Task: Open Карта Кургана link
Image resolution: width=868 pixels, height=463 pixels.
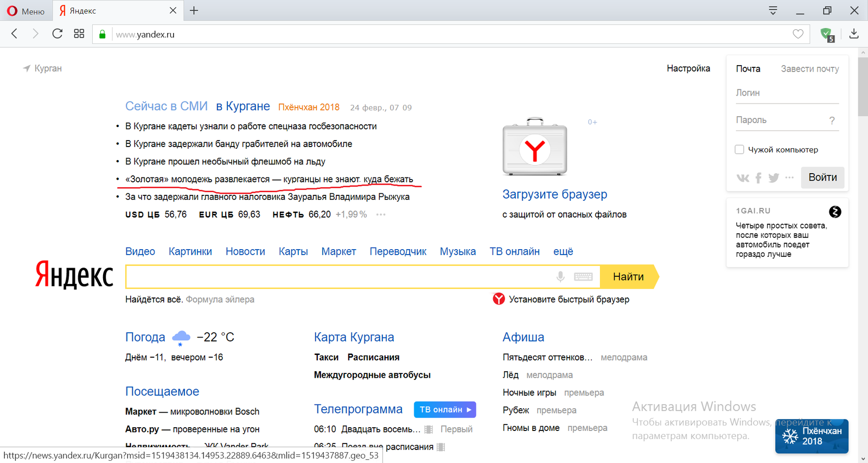Action: 354,337
